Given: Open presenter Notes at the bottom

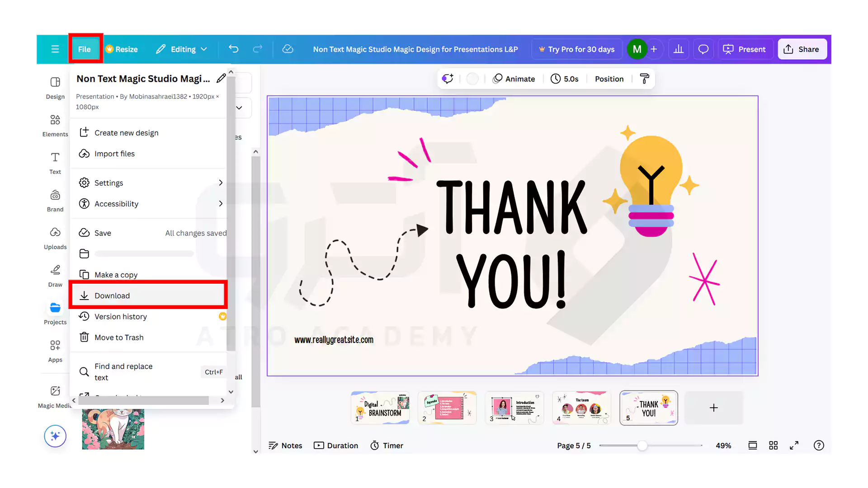Looking at the screenshot, I should click(x=285, y=445).
